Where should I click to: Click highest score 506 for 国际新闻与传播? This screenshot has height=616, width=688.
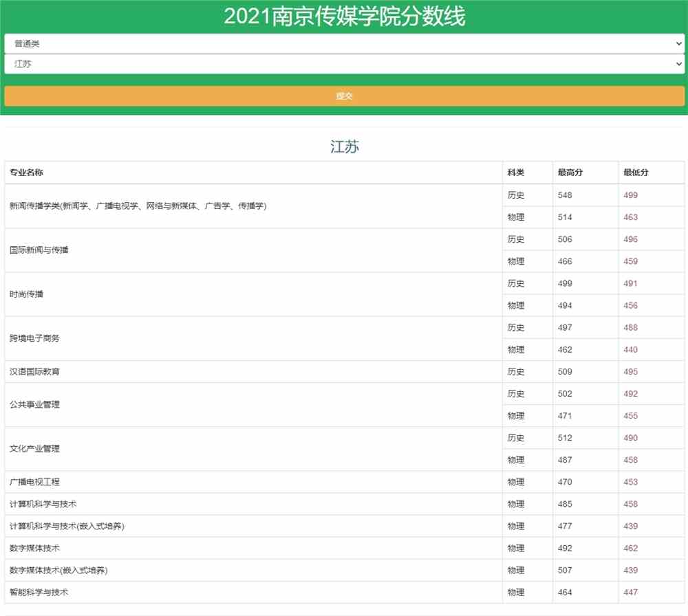[565, 239]
